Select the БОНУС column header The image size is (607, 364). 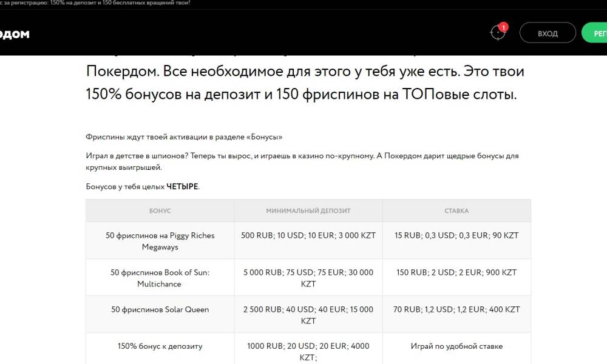(160, 211)
